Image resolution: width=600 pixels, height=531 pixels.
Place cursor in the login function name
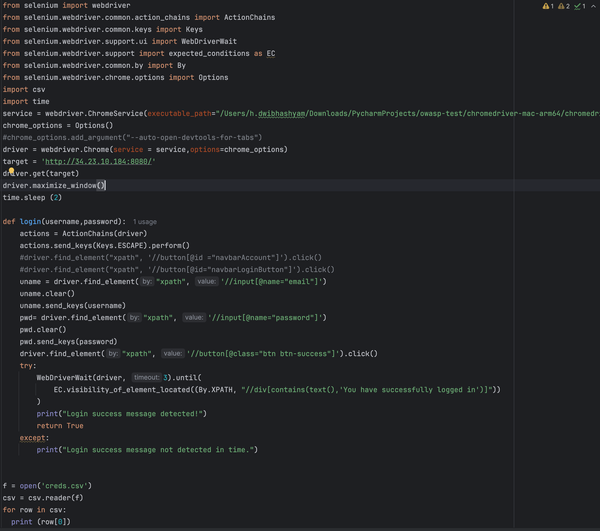pyautogui.click(x=31, y=221)
